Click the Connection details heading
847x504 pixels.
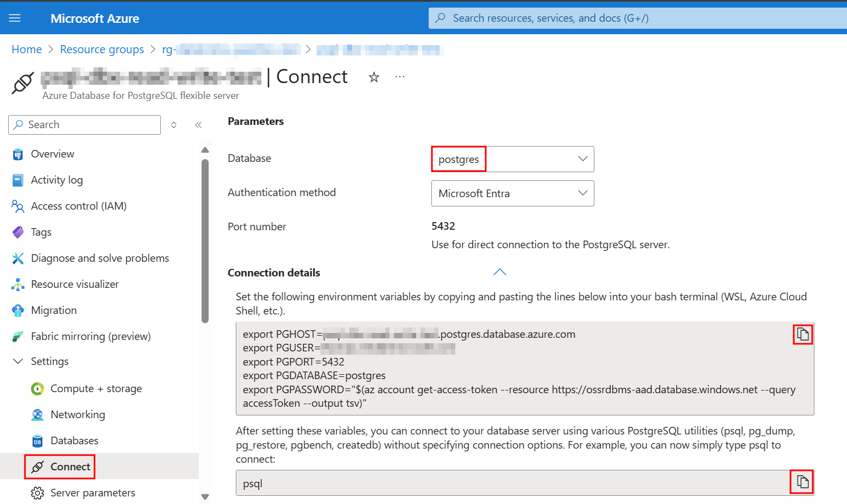(x=274, y=273)
